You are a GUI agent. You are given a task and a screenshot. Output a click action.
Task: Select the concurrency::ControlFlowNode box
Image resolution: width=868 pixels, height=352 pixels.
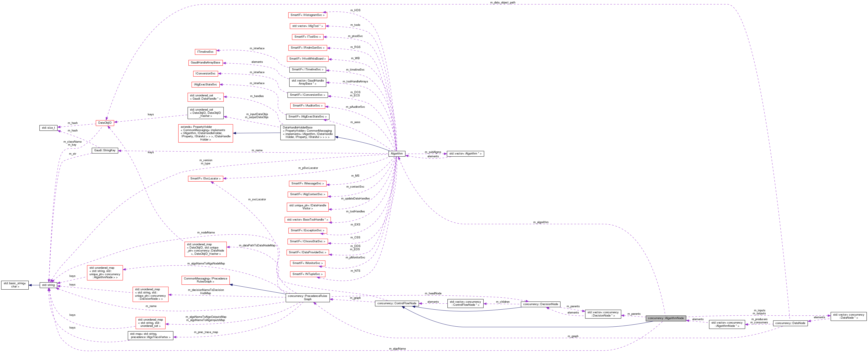tap(397, 303)
